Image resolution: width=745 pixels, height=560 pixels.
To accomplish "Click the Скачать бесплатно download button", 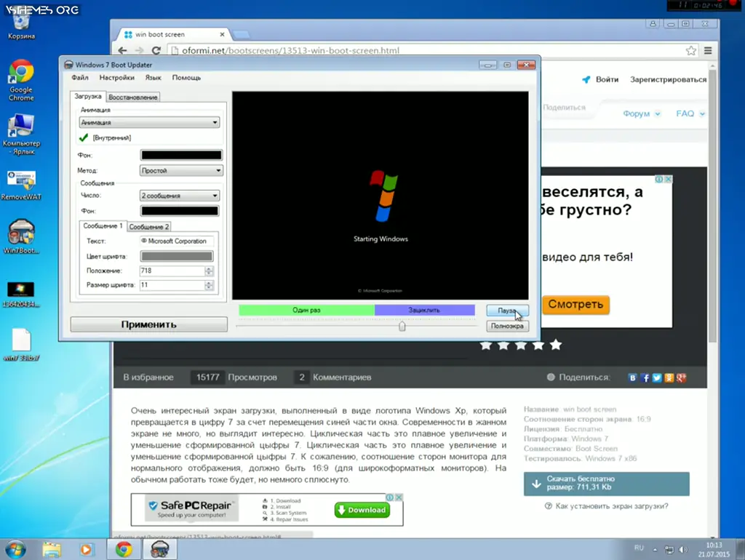I will coord(606,483).
